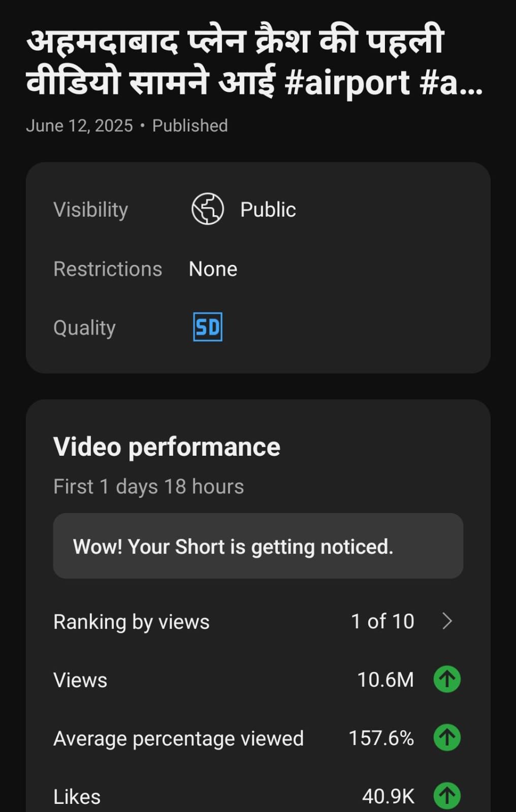Tap the Public globe visibility icon
The height and width of the screenshot is (812, 516).
pyautogui.click(x=207, y=209)
